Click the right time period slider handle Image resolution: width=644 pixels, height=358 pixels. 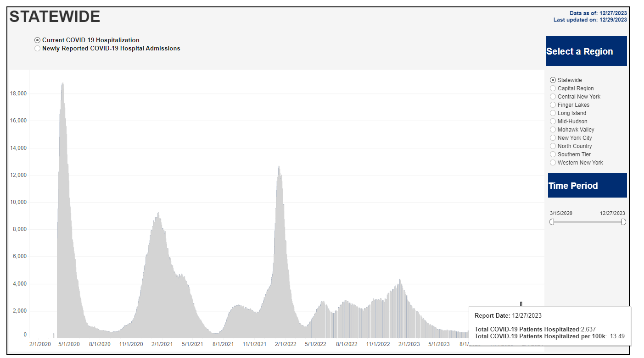pos(623,222)
